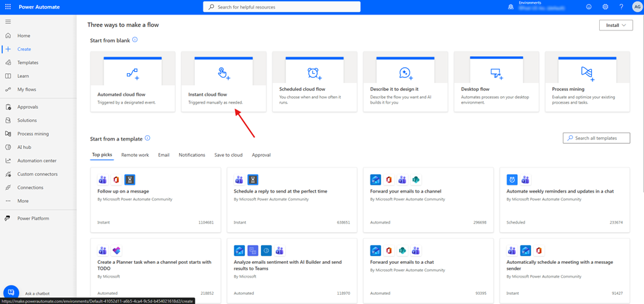The height and width of the screenshot is (304, 644).
Task: Open the feedback smiley icon
Action: coord(589,7)
